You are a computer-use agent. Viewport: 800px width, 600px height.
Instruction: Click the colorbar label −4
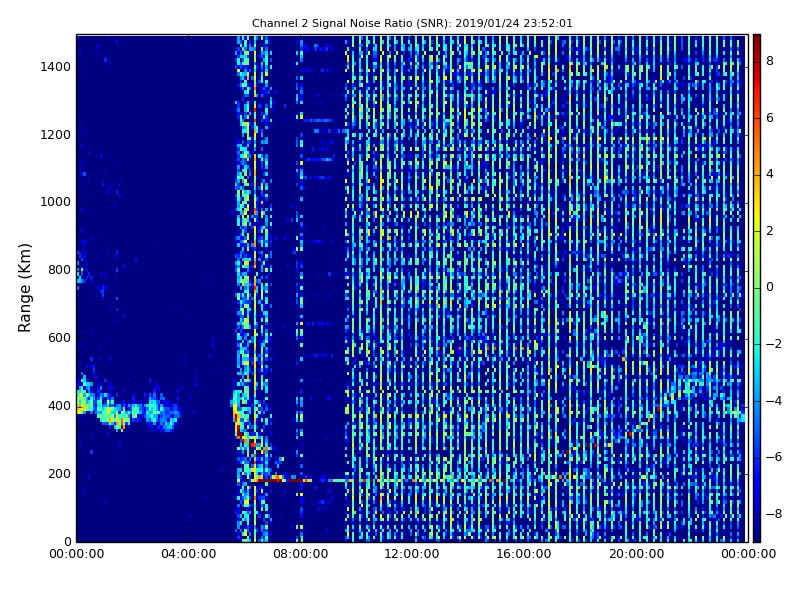tap(774, 401)
